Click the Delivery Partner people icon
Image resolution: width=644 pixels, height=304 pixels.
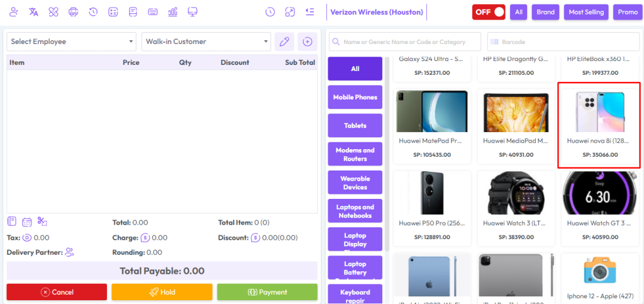(x=69, y=252)
